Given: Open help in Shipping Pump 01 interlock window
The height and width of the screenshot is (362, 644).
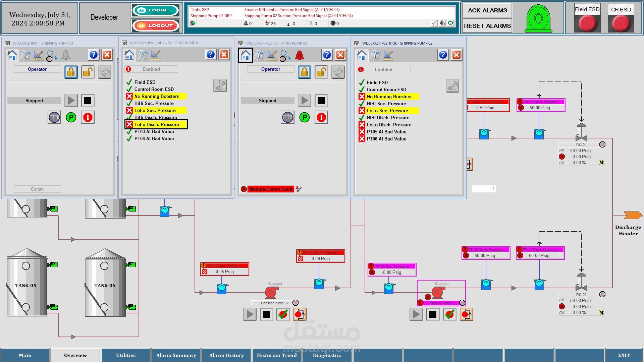Looking at the screenshot, I should (210, 55).
